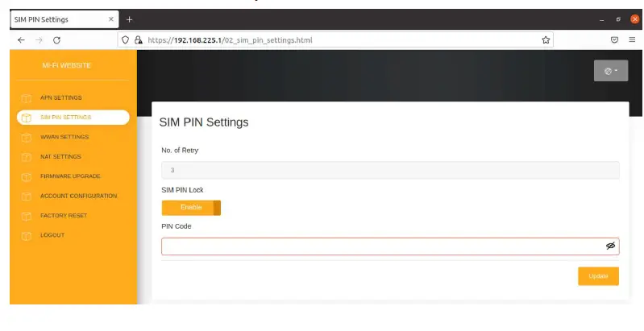Click the 'SIM PIN Lock' label
The image size is (644, 331).
click(x=182, y=190)
